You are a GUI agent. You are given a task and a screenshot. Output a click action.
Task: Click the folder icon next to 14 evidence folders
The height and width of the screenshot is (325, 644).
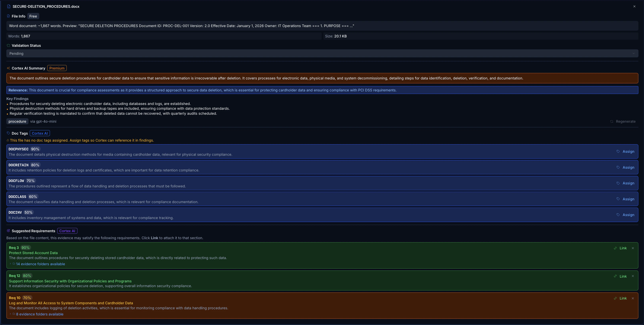[14, 264]
